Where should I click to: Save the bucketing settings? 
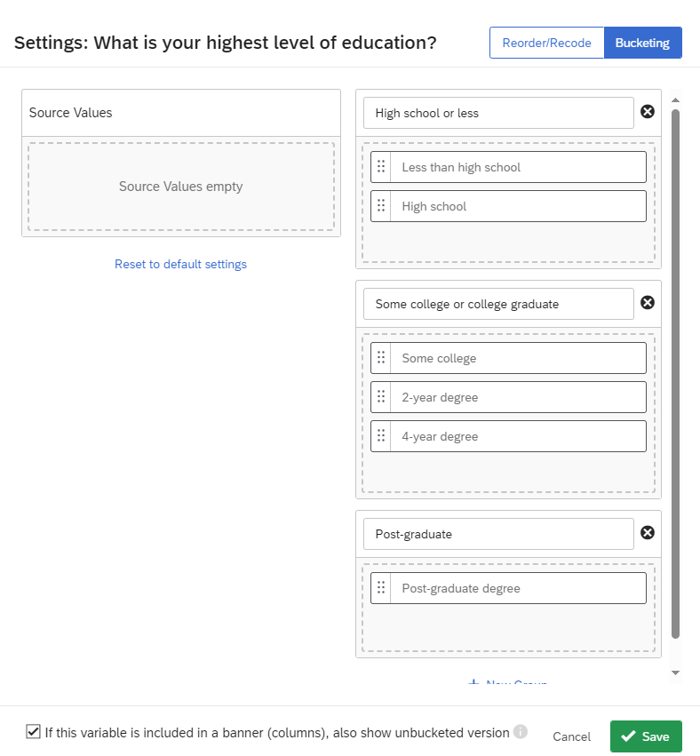(646, 736)
